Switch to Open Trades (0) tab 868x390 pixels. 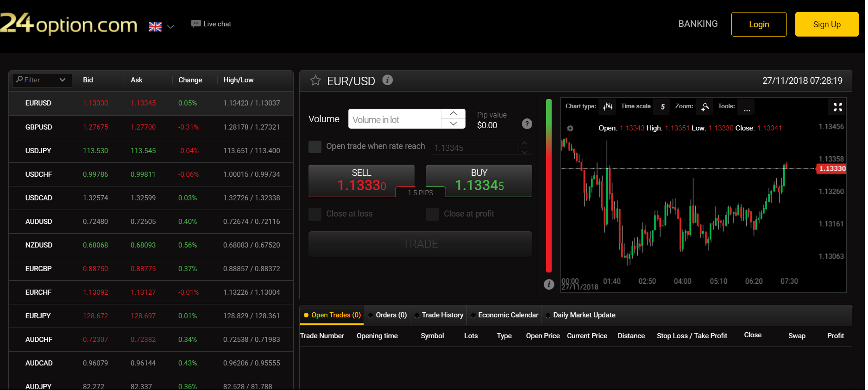332,315
